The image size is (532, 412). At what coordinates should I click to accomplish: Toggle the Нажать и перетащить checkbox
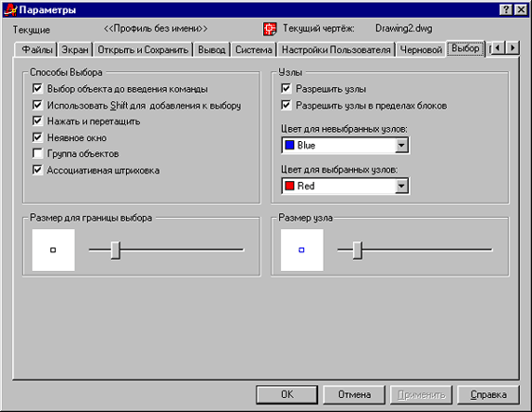(37, 121)
